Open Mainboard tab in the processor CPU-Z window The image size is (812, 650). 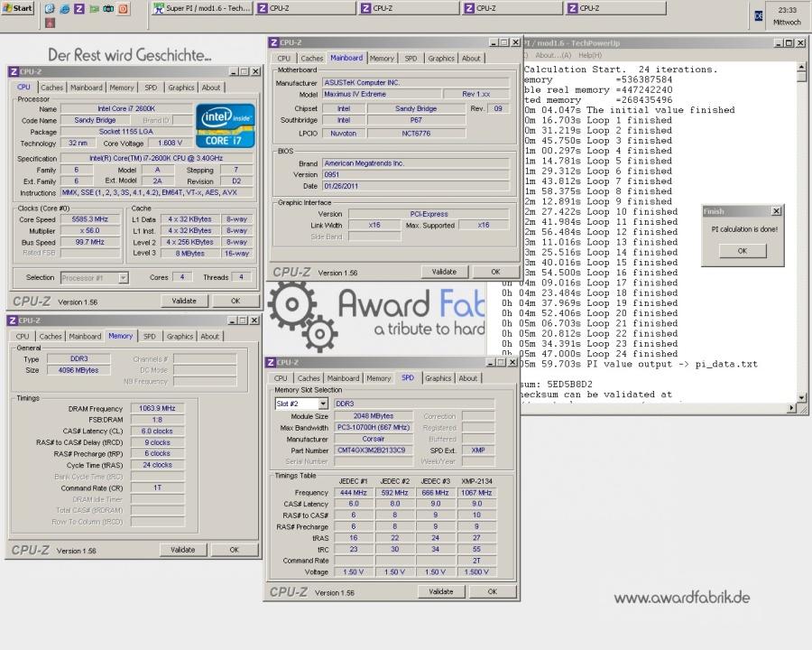point(87,88)
